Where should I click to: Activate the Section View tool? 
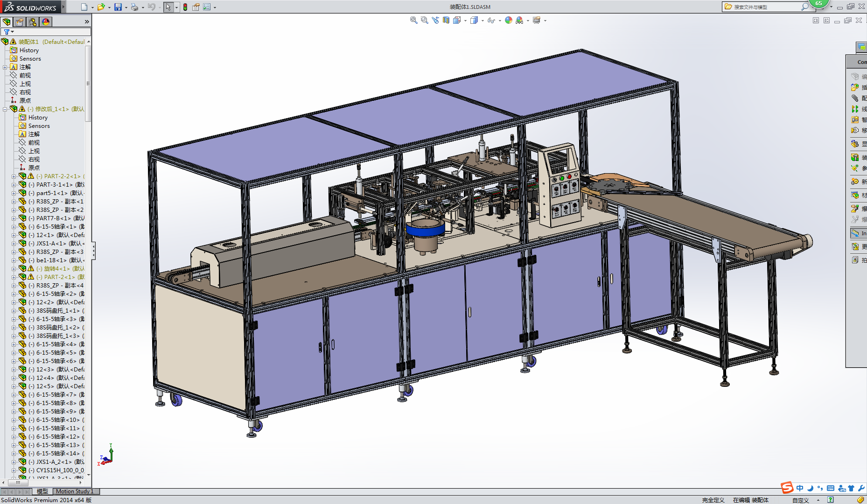click(x=446, y=20)
